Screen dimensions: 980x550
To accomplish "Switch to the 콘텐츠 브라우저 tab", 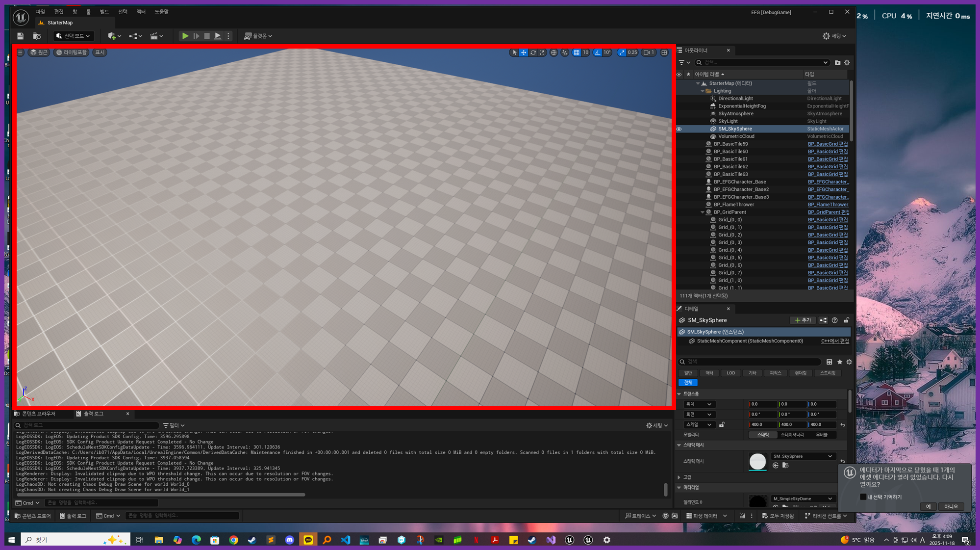I will pyautogui.click(x=38, y=414).
